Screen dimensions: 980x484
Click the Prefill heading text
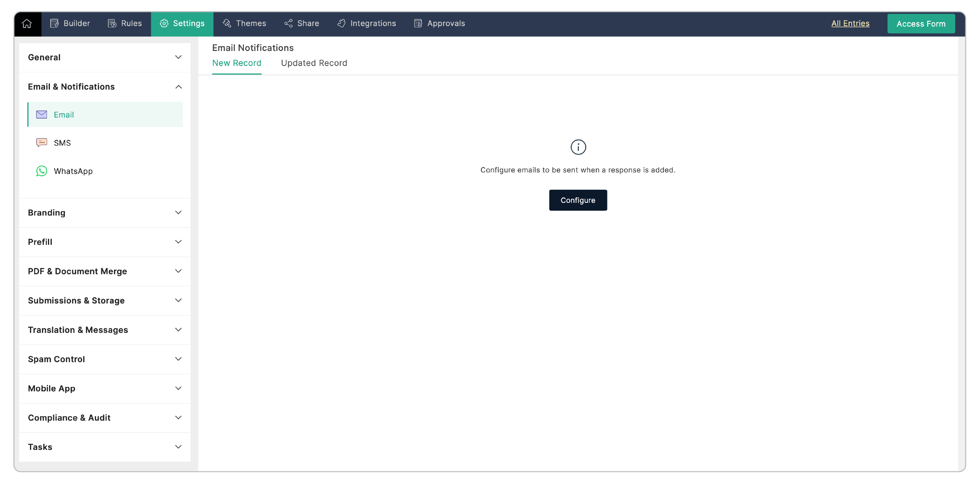coord(40,242)
